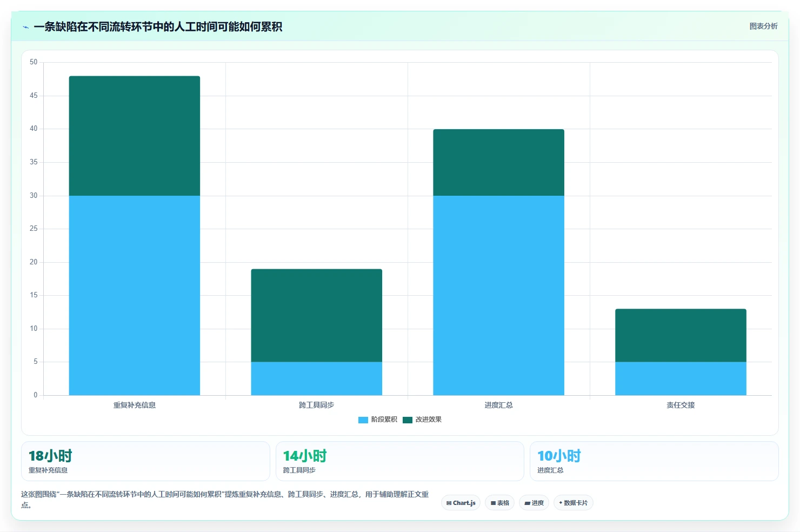Image resolution: width=800 pixels, height=532 pixels.
Task: Click the blue 阶段累积 bar for 重复补充信息
Action: 135,295
